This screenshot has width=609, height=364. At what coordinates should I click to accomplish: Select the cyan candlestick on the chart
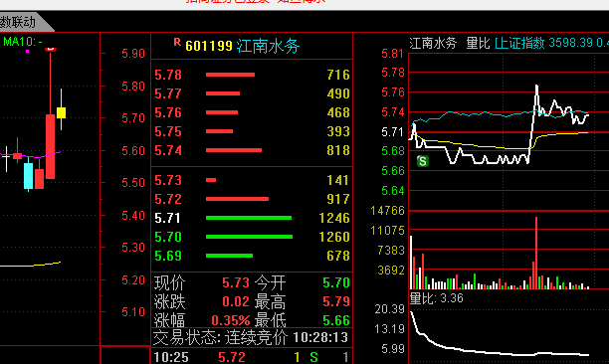[28, 175]
